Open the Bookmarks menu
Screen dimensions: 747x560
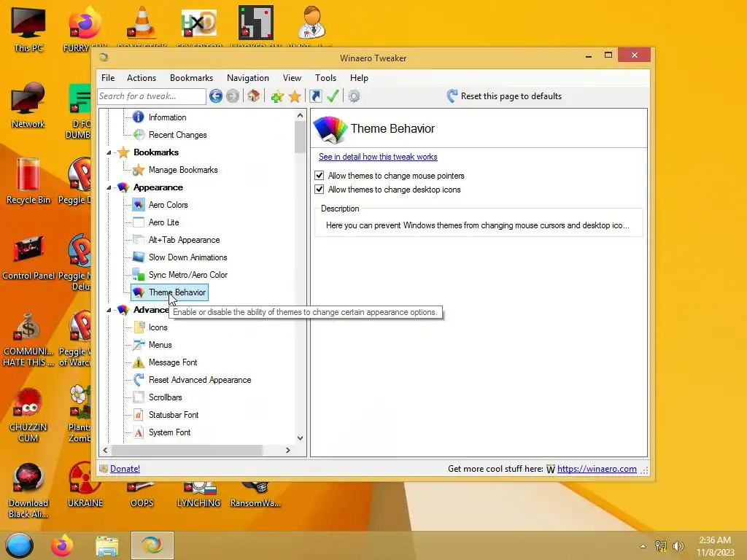tap(192, 78)
